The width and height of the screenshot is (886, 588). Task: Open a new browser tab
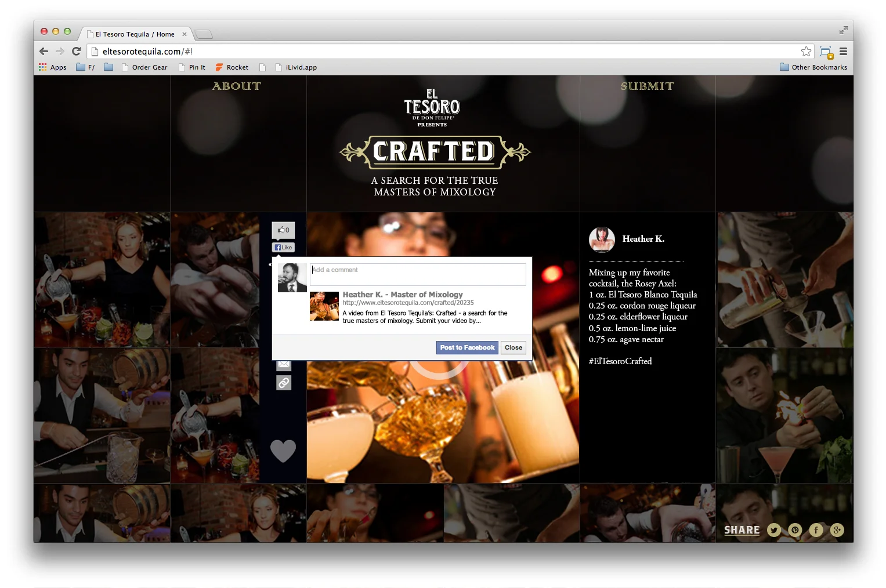point(203,34)
